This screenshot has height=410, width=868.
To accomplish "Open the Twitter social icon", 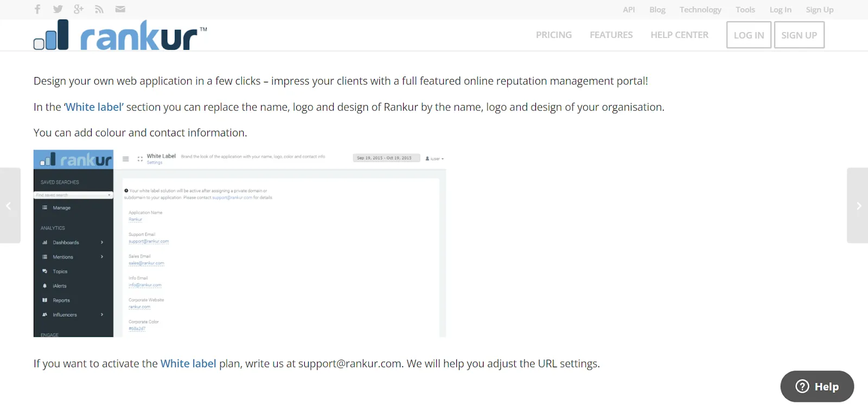I will click(58, 9).
